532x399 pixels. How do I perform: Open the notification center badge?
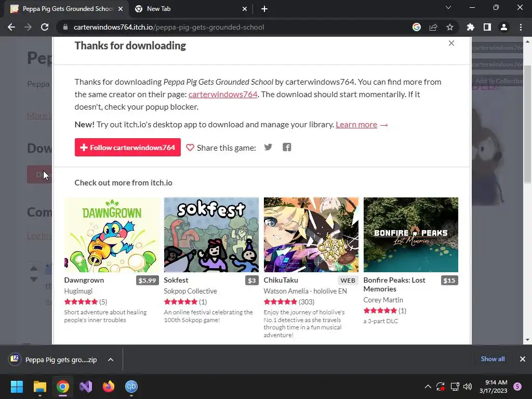(517, 387)
